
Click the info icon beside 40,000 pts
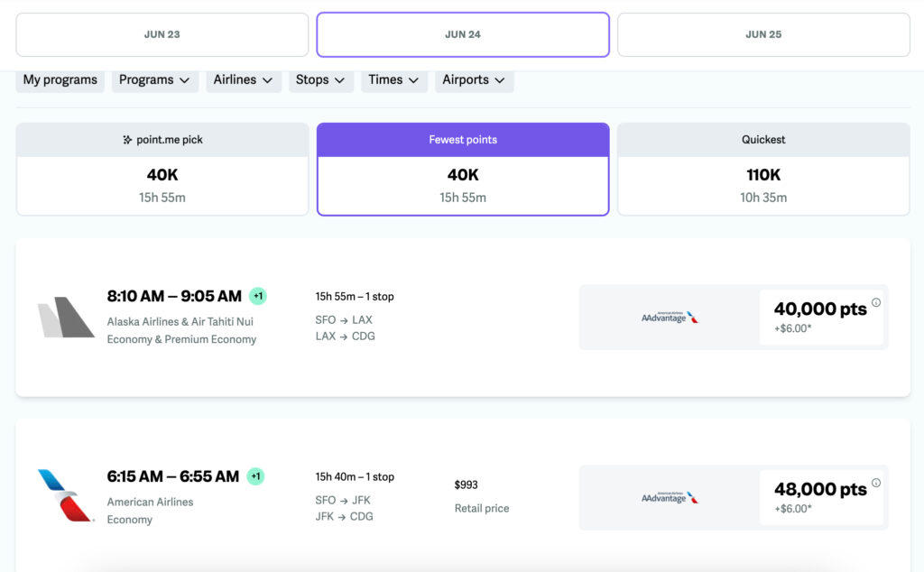(875, 303)
